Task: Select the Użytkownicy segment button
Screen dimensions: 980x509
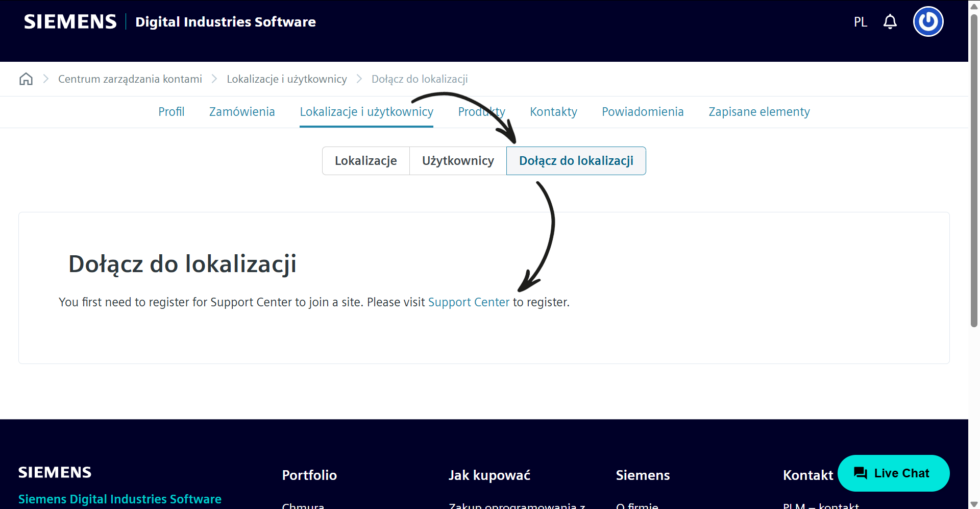Action: click(x=458, y=161)
